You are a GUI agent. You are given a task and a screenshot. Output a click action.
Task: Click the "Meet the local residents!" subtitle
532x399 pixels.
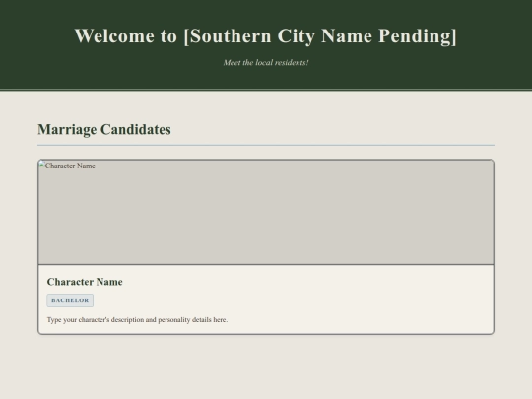click(x=266, y=63)
